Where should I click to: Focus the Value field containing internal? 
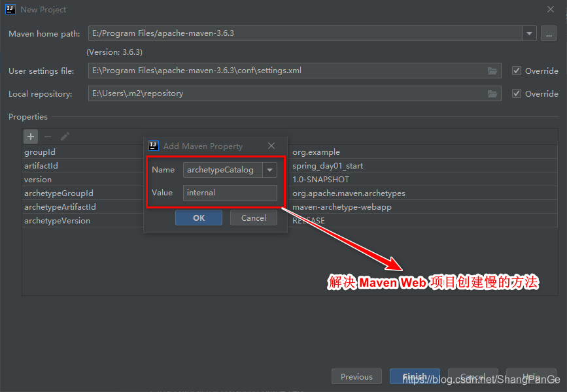[230, 193]
